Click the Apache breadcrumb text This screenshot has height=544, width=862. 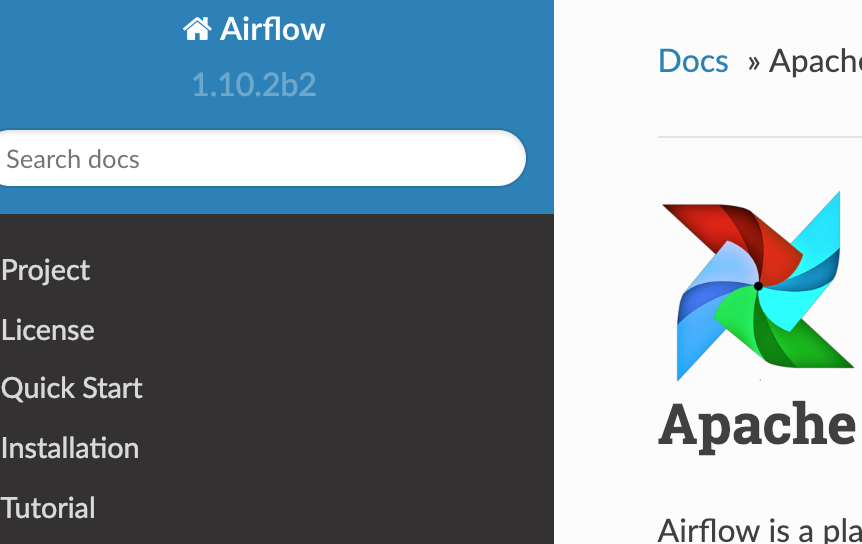(815, 61)
